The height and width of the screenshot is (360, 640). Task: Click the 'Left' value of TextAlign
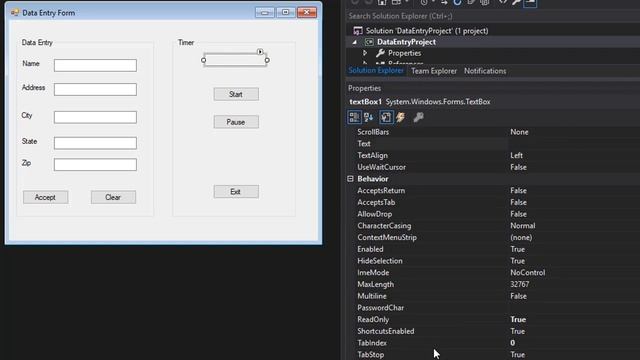[516, 156]
